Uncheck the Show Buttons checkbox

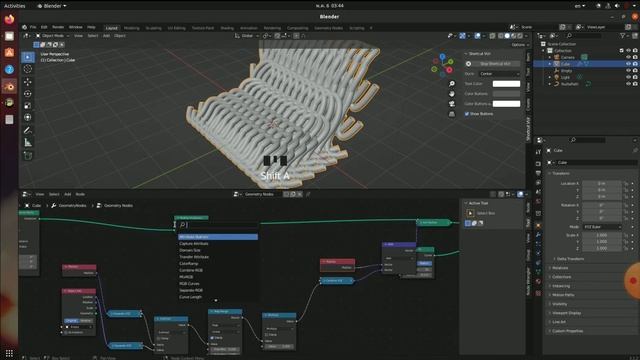[x=467, y=114]
